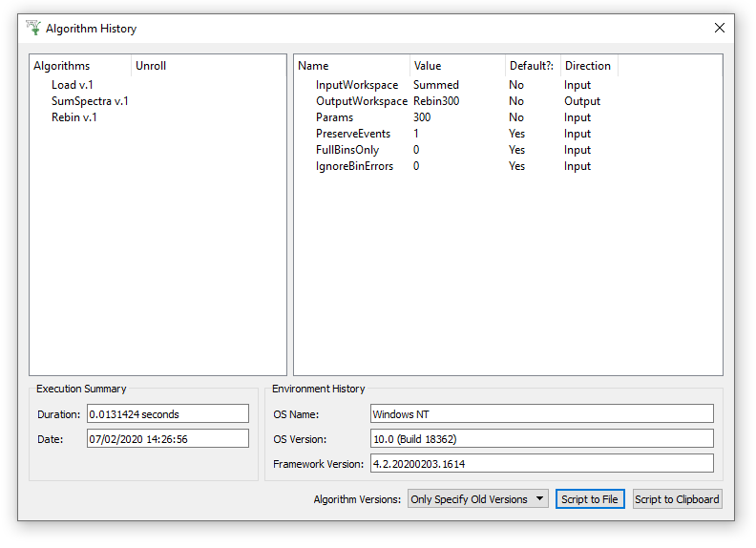The width and height of the screenshot is (756, 548).
Task: Click the OS Name text field
Action: pos(541,414)
